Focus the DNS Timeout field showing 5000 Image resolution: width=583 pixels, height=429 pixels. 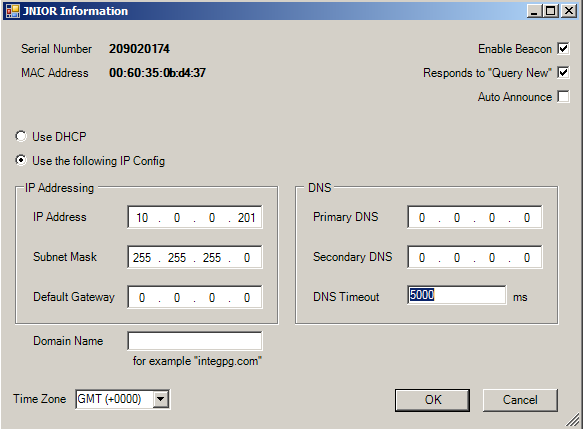pos(457,295)
